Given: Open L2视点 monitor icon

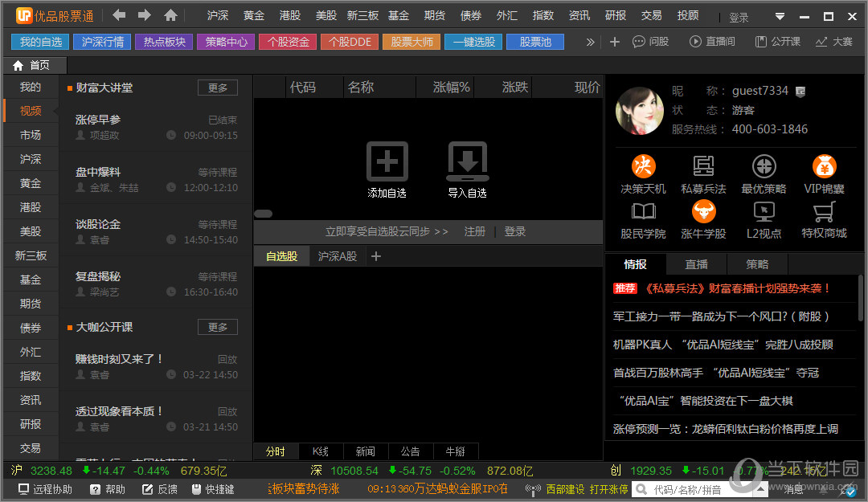Looking at the screenshot, I should pyautogui.click(x=764, y=211).
